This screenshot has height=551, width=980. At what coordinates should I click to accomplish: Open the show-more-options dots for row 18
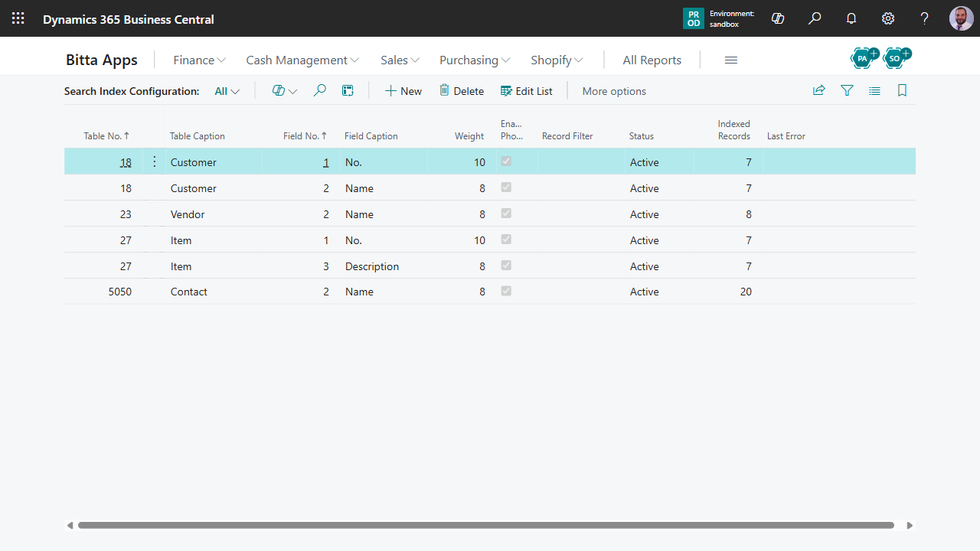coord(154,161)
